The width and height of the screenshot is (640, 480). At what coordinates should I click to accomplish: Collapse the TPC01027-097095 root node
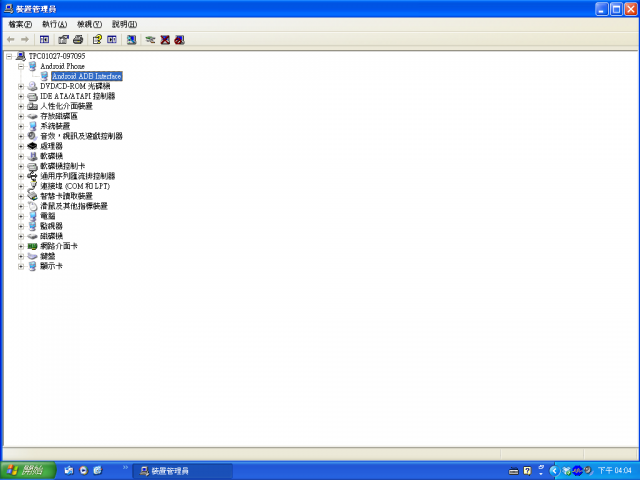(x=9, y=56)
